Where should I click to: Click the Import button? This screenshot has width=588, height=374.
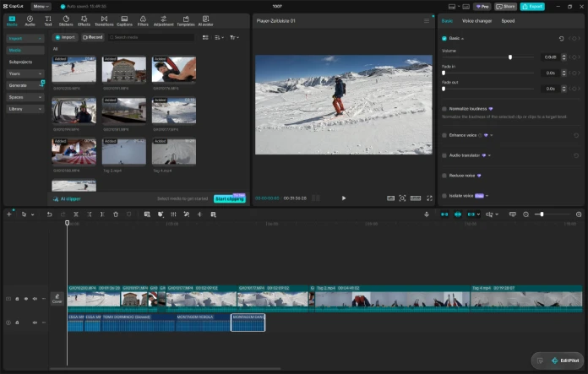click(65, 37)
